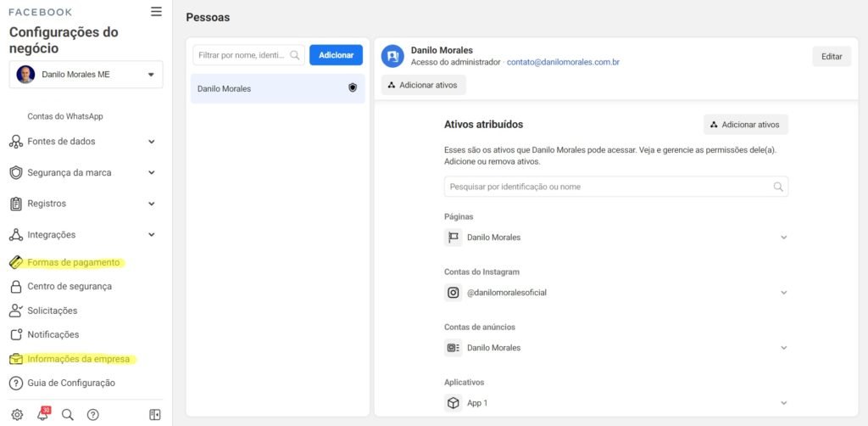868x426 pixels.
Task: Click the settings gear icon in the bottom bar
Action: [x=17, y=415]
